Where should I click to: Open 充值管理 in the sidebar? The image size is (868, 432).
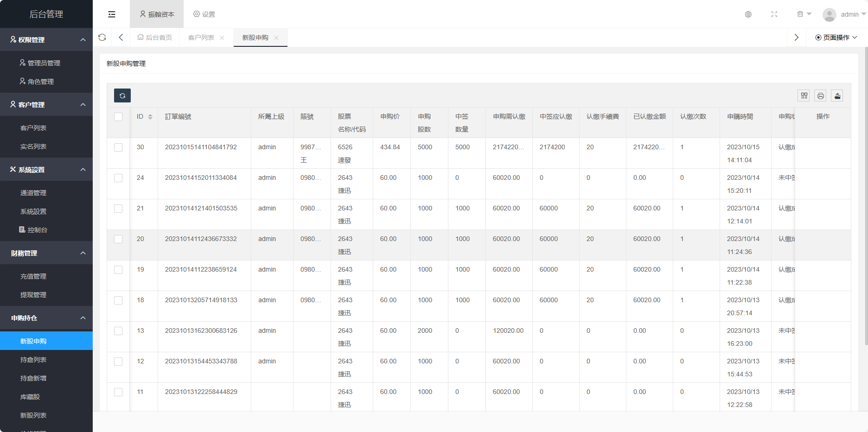click(46, 276)
